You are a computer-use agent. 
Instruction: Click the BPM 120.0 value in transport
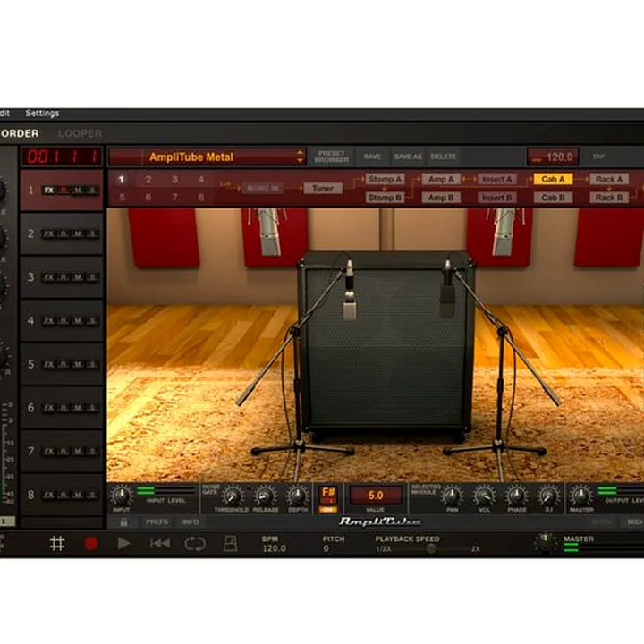[x=274, y=548]
